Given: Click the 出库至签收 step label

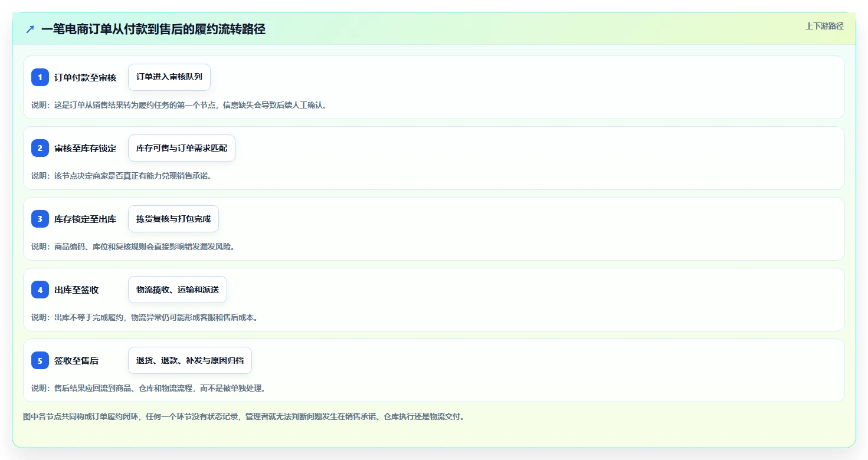Looking at the screenshot, I should tap(77, 290).
